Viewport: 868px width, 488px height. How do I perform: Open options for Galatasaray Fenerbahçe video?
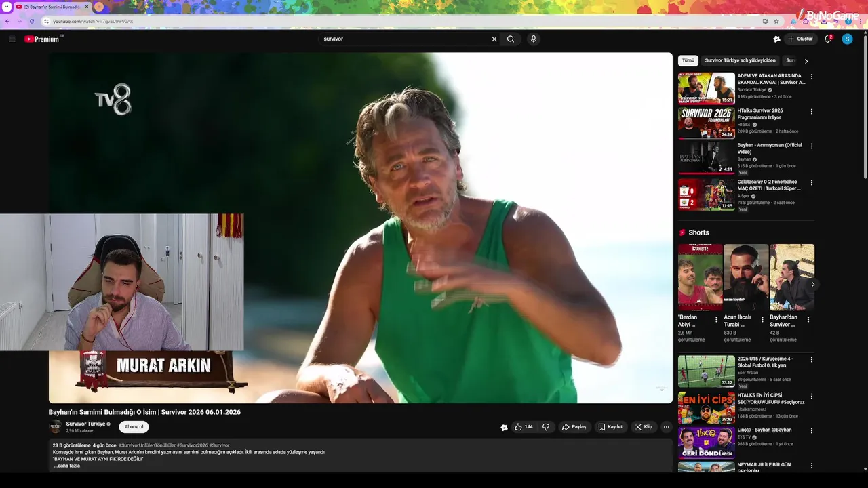[812, 182]
